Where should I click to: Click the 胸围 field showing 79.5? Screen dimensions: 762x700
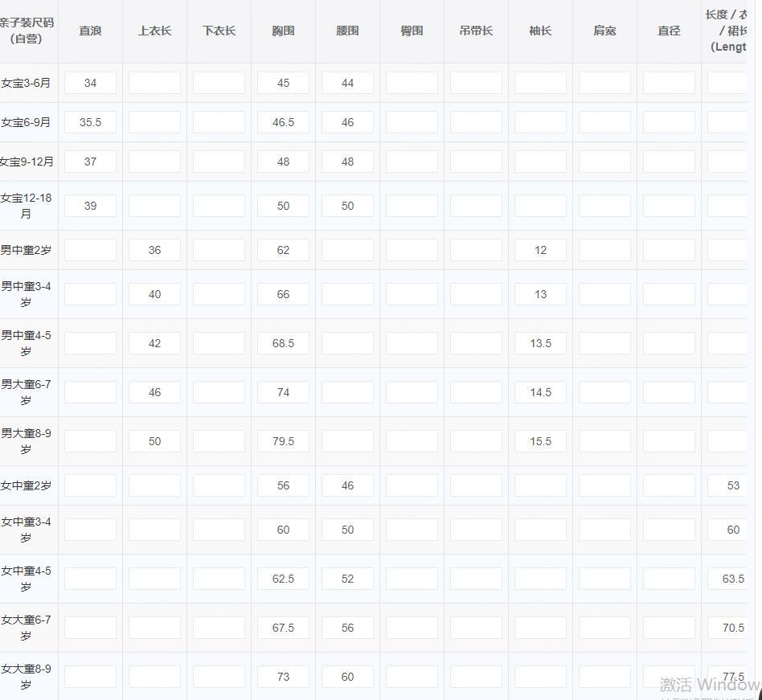(x=283, y=441)
